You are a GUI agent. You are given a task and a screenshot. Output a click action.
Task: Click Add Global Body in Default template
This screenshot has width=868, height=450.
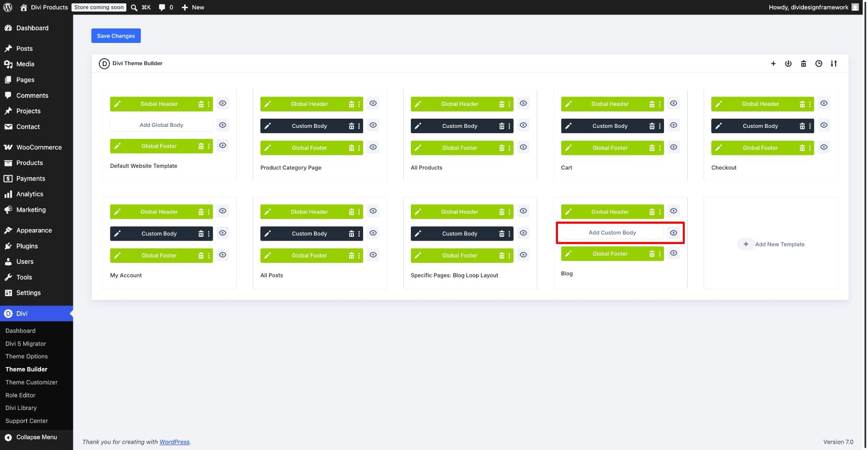point(161,125)
